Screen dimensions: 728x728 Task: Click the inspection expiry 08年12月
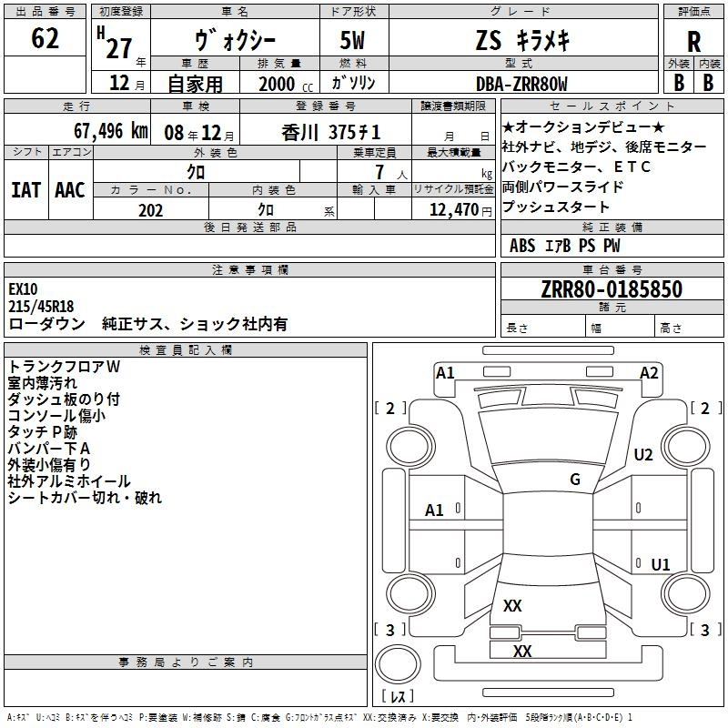click(x=199, y=133)
